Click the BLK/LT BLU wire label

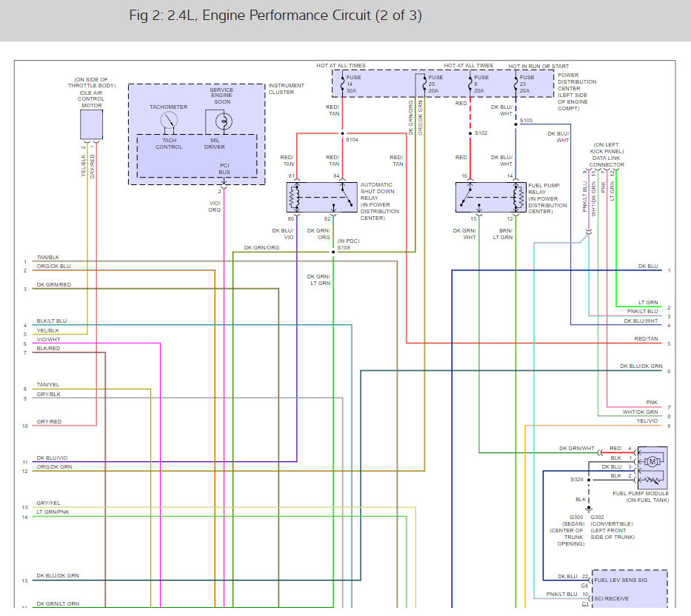(52, 321)
